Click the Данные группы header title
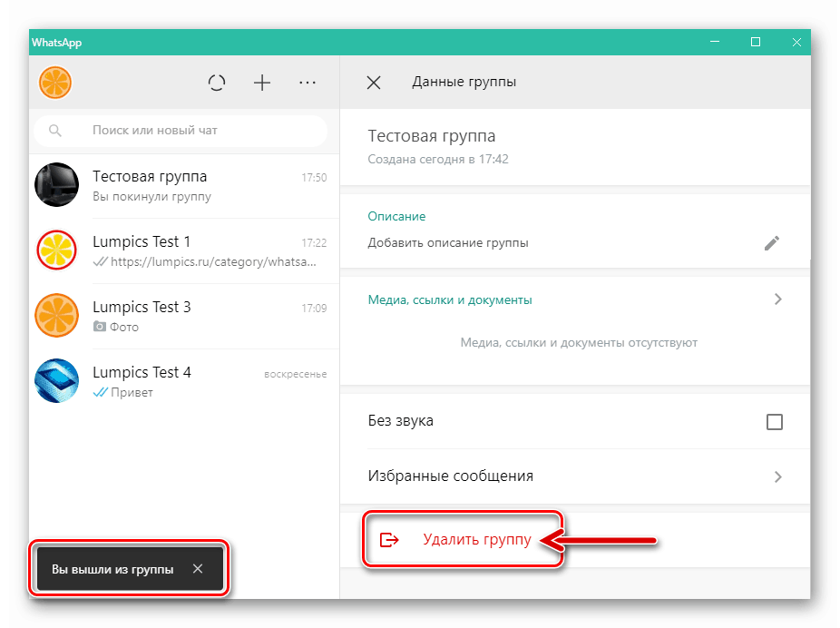This screenshot has height=628, width=840. coord(464,82)
